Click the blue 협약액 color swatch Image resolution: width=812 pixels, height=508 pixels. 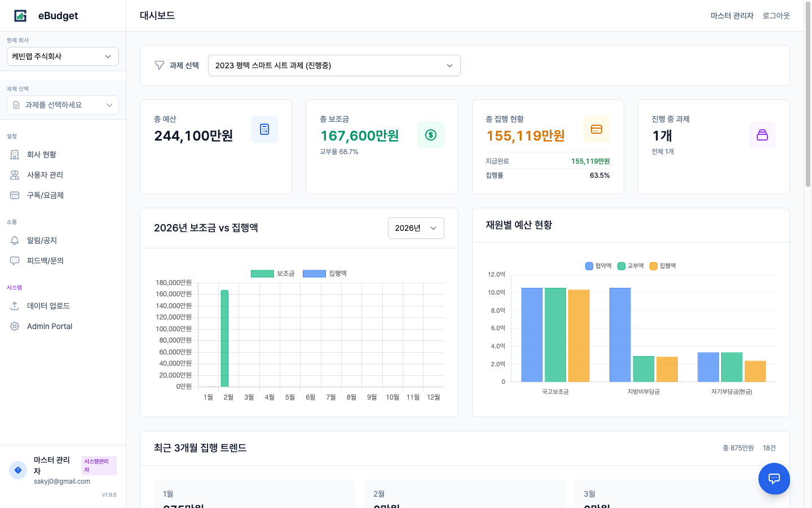588,265
